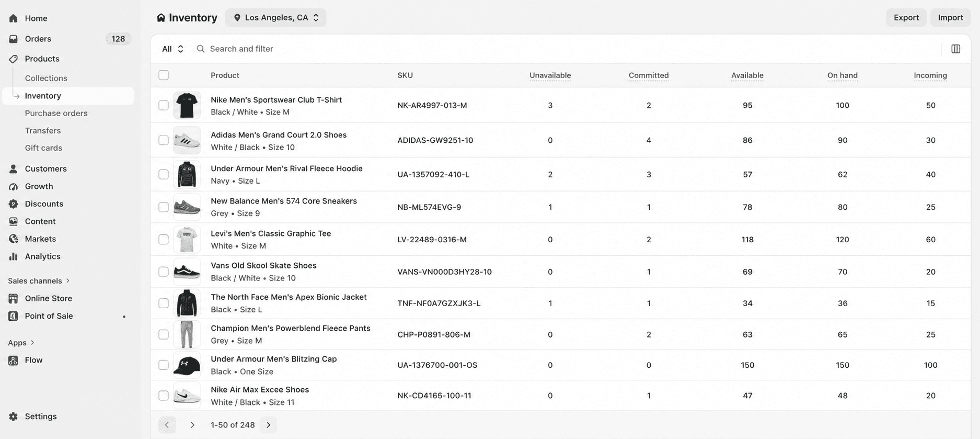Open the Nike Air Max Excee thumbnail

[x=187, y=396]
